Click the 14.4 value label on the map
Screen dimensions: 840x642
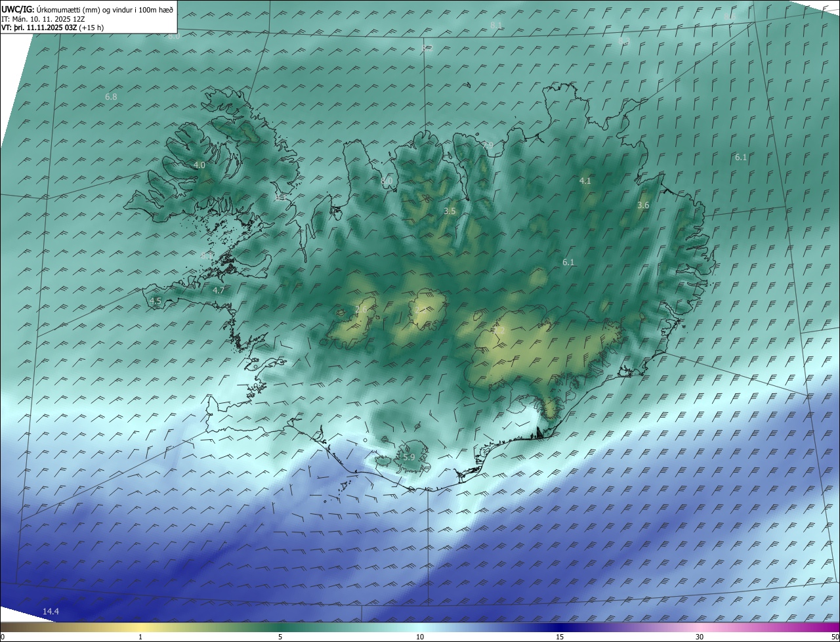(51, 612)
